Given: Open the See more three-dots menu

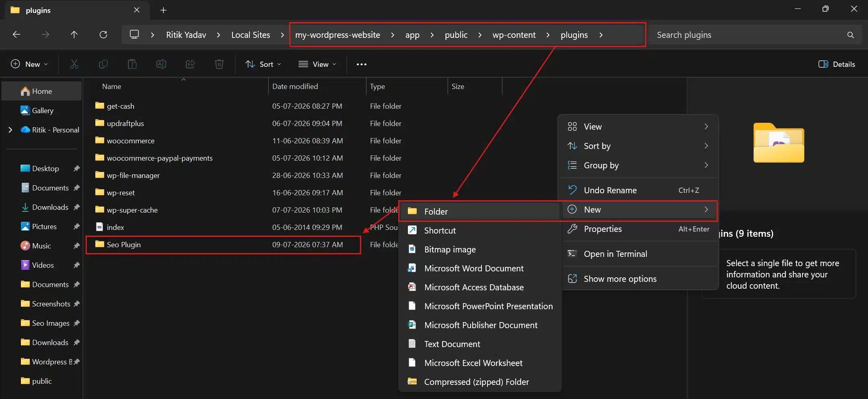Looking at the screenshot, I should (362, 64).
